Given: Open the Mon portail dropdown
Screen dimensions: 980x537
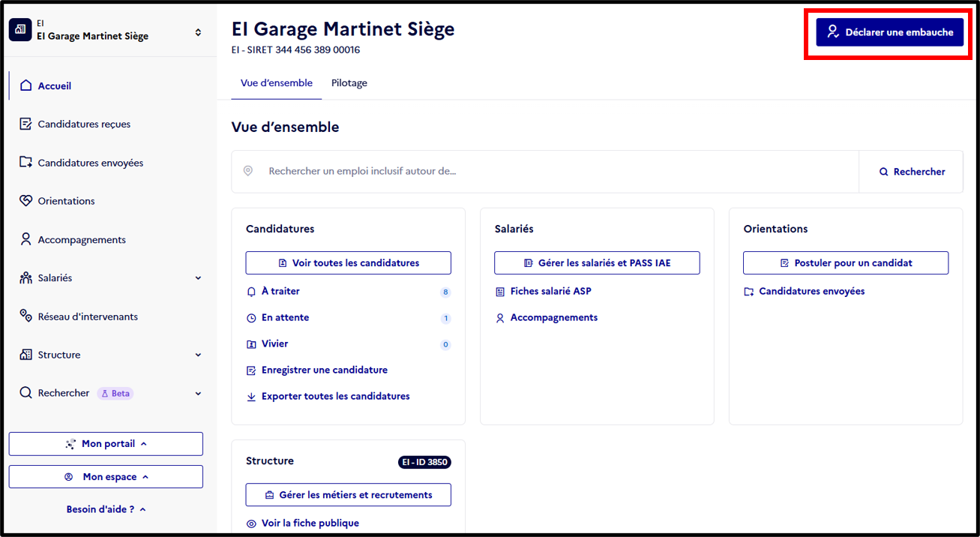Looking at the screenshot, I should pyautogui.click(x=106, y=444).
